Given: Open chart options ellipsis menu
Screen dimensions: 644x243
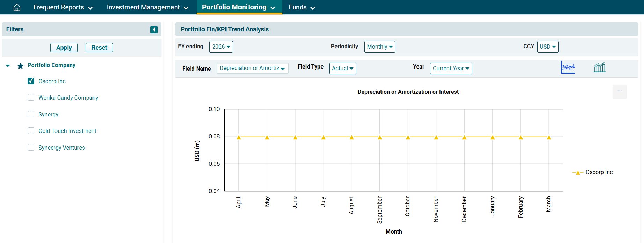Looking at the screenshot, I should 620,91.
